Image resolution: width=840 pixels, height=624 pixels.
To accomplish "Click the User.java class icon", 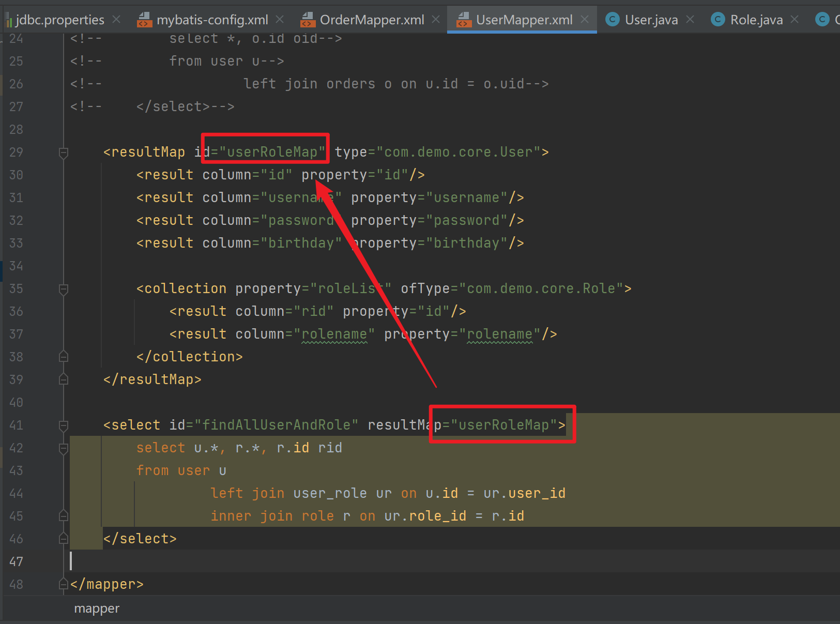I will tap(613, 20).
